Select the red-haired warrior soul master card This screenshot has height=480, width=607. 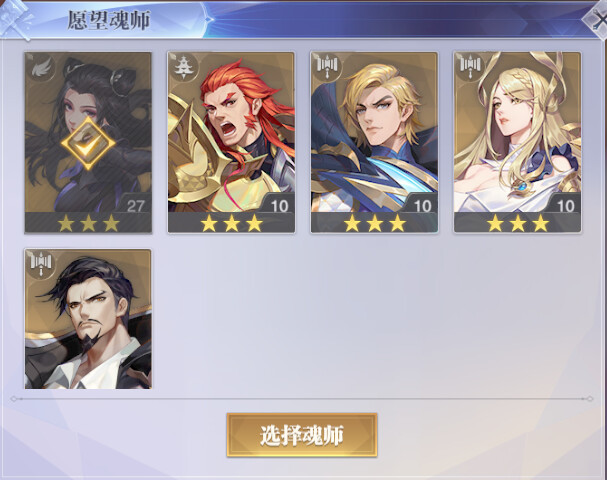[x=231, y=142]
